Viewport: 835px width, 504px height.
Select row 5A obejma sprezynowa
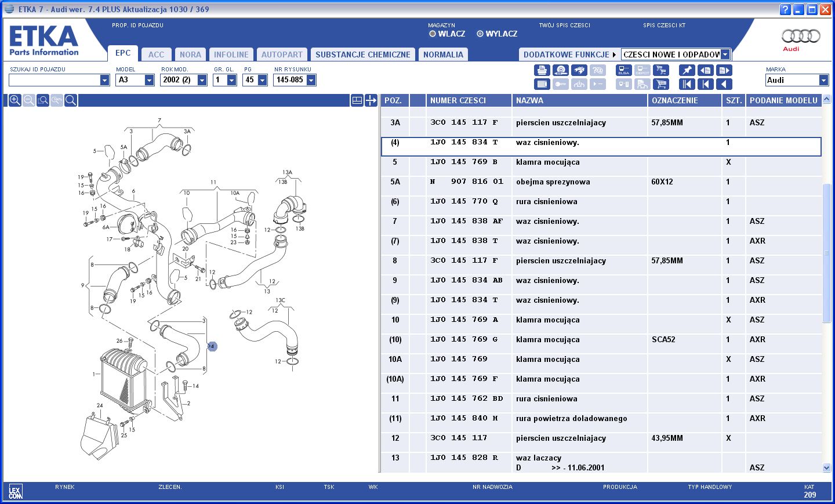(x=601, y=186)
